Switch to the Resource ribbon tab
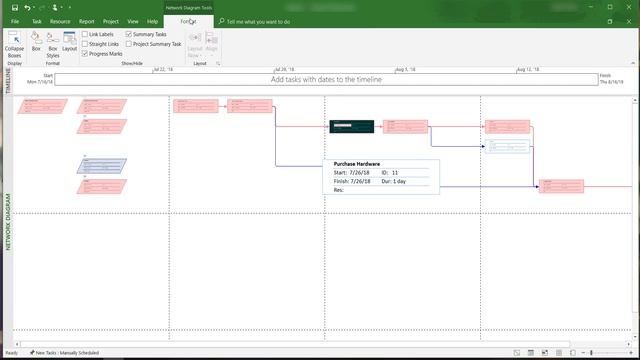Viewport: 640px width, 360px height. 60,21
